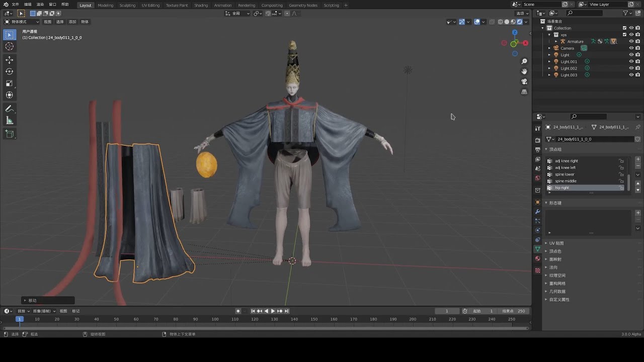
Task: Toggle Light.003 viewport visibility
Action: point(631,75)
